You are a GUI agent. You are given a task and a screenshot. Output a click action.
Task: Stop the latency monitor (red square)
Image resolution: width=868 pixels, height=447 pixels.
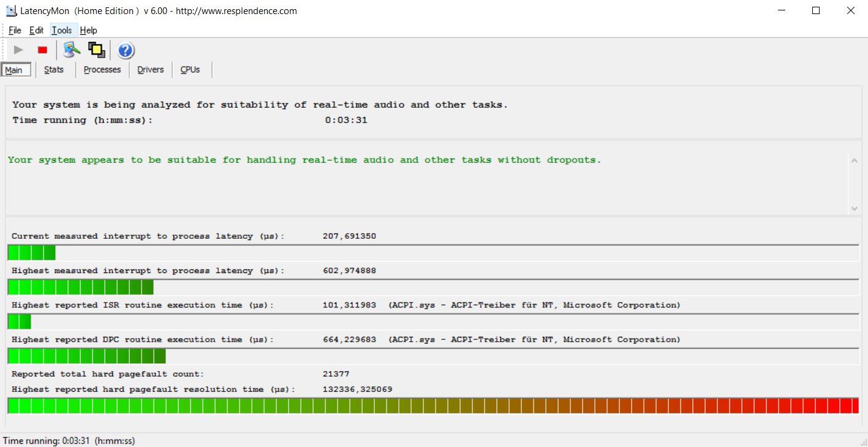point(42,50)
